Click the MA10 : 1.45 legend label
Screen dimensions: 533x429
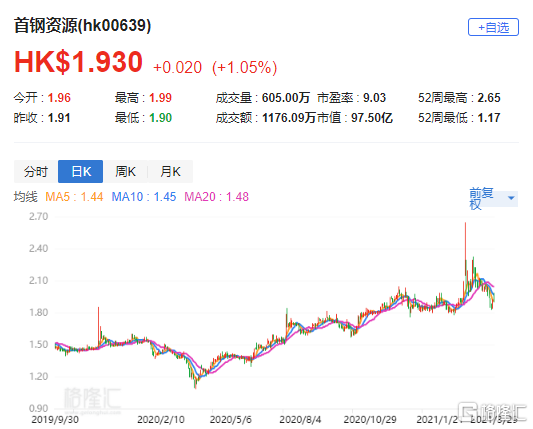[x=144, y=197]
